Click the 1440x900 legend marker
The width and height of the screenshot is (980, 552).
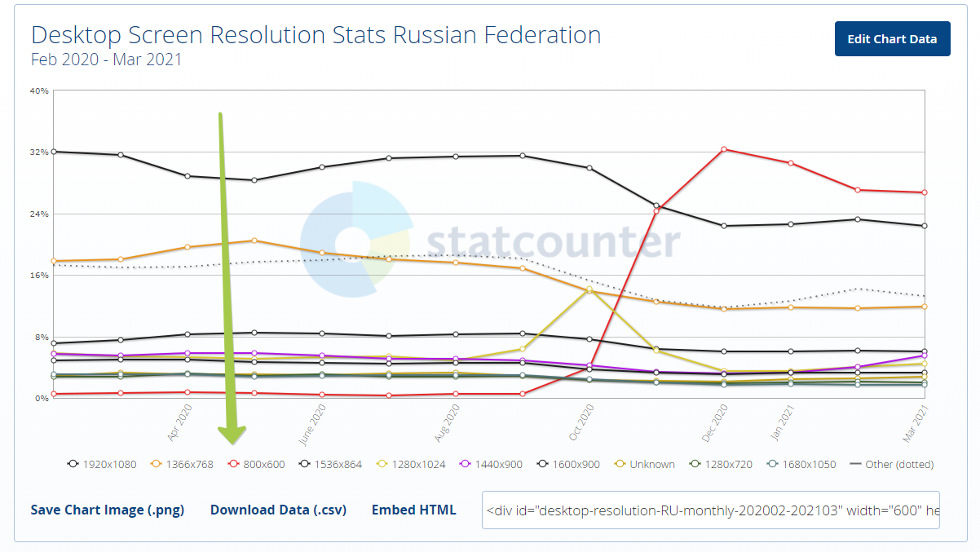tap(466, 464)
